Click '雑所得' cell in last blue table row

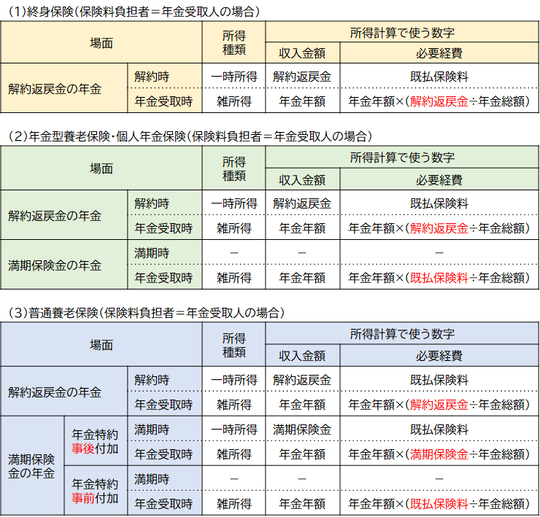pos(234,504)
